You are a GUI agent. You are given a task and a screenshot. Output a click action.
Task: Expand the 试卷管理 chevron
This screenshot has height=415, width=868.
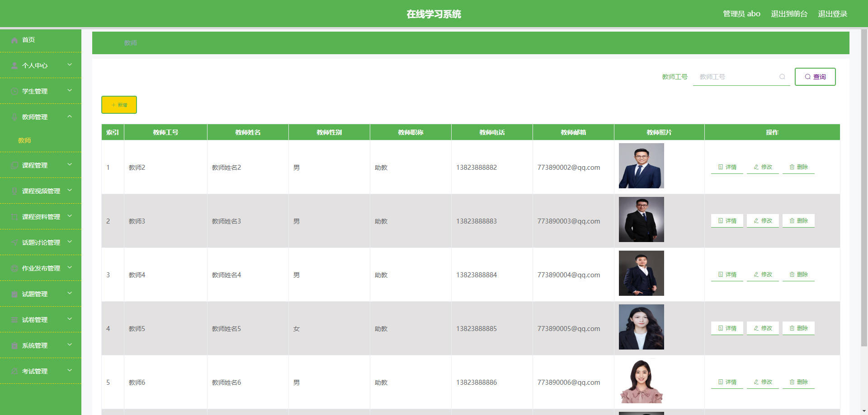70,319
